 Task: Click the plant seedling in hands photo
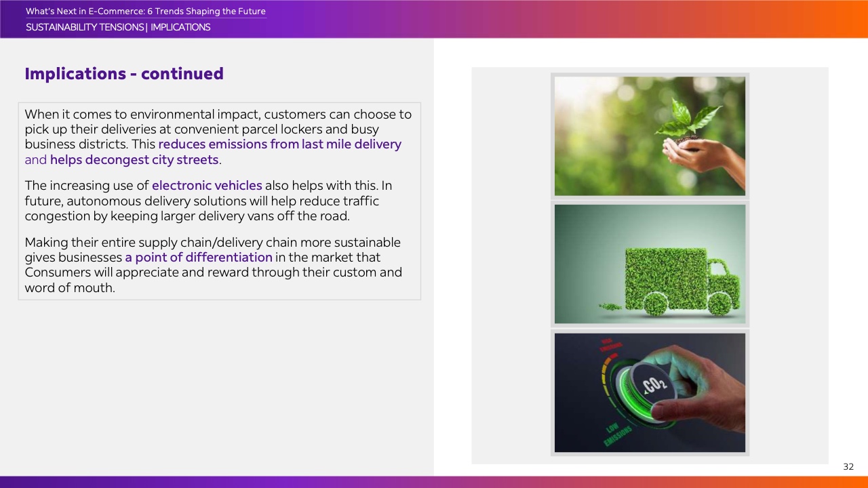tap(650, 136)
